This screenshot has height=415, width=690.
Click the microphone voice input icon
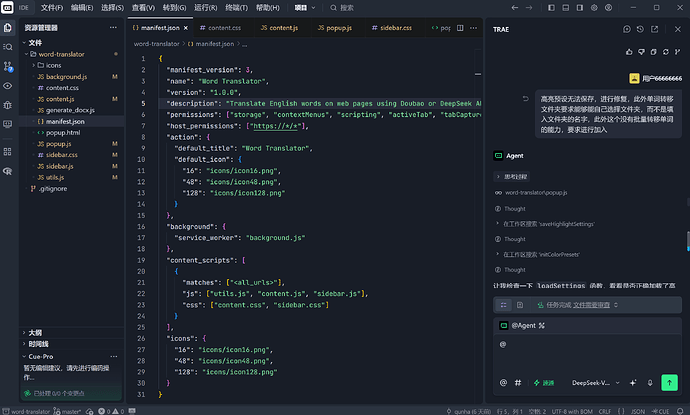(x=650, y=383)
